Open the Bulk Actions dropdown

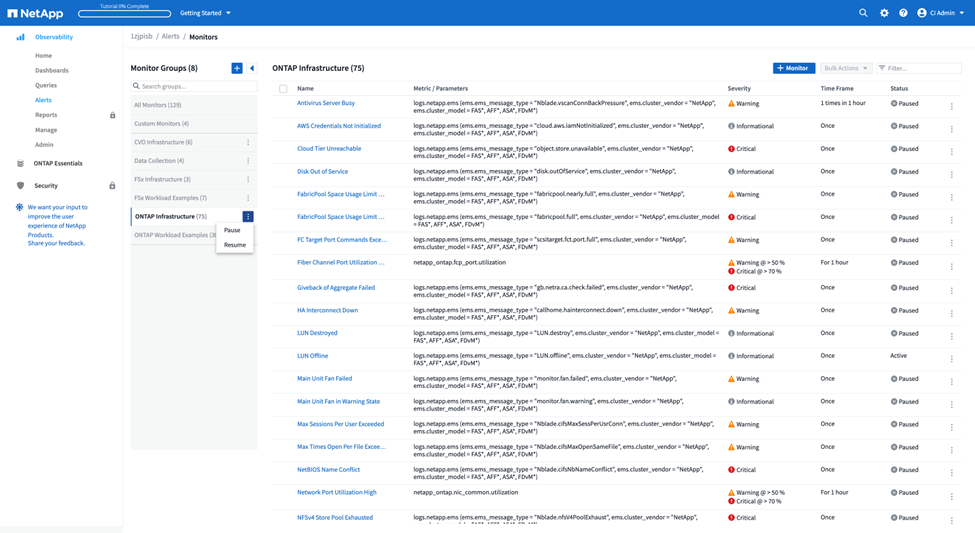(x=846, y=68)
